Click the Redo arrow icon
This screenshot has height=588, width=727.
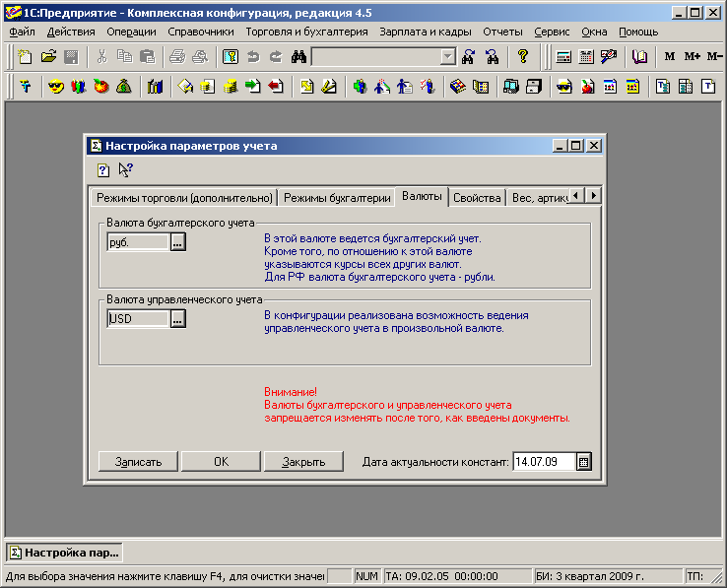[276, 56]
